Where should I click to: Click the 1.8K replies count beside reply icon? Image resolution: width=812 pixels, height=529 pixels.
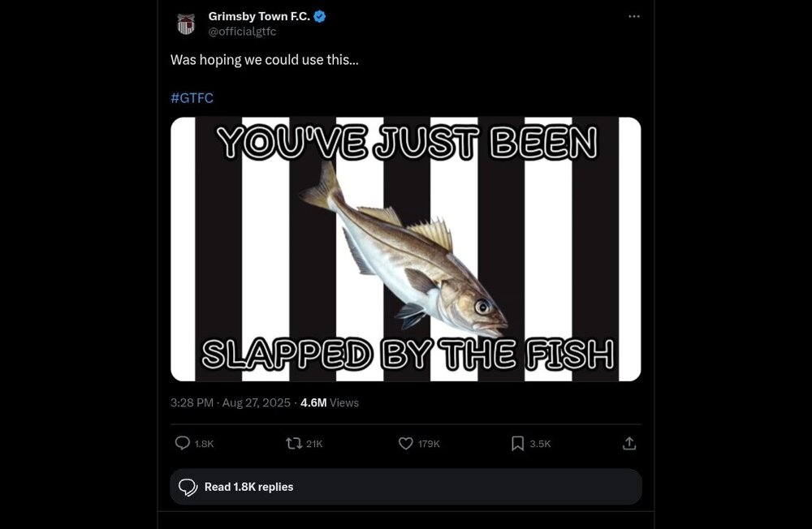pos(204,444)
